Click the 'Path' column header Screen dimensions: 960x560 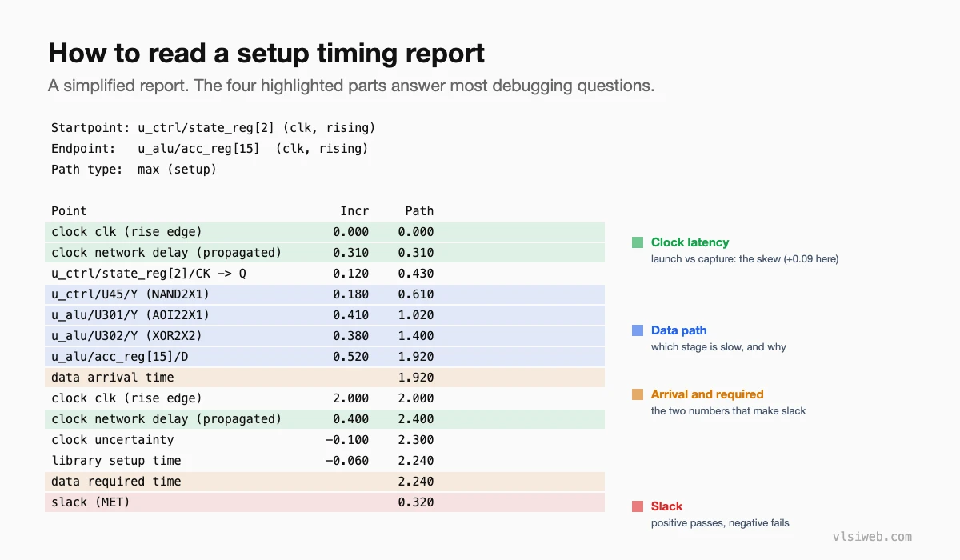coord(419,211)
